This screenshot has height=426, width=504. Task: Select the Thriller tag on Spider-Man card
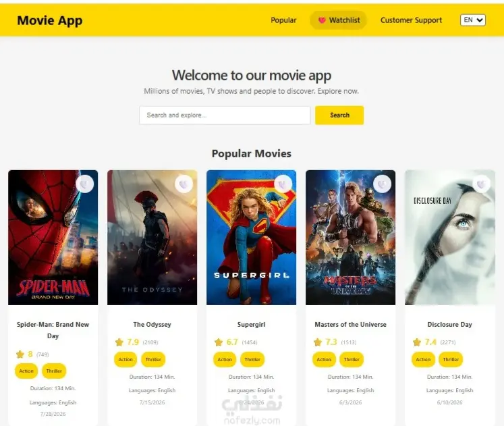click(x=54, y=371)
